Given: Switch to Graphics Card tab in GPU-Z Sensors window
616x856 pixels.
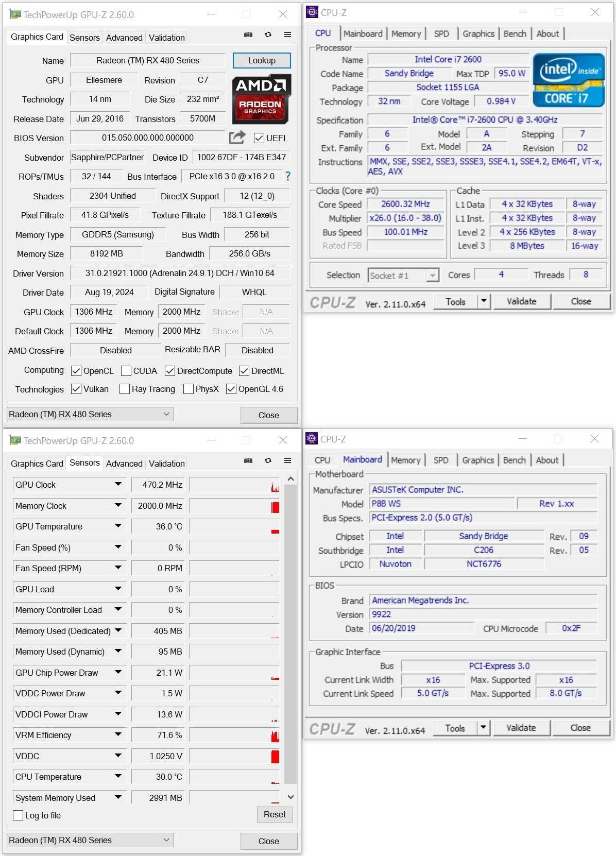Looking at the screenshot, I should 37,464.
